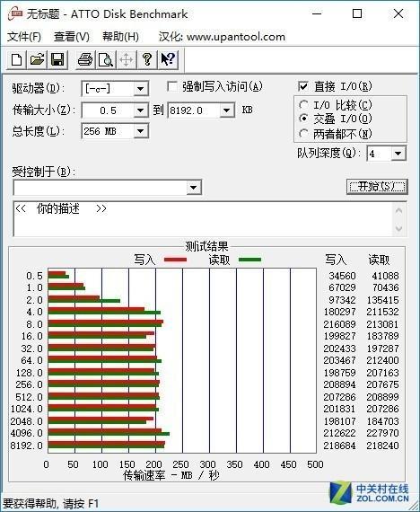Click the New document toolbar icon

tap(17, 60)
